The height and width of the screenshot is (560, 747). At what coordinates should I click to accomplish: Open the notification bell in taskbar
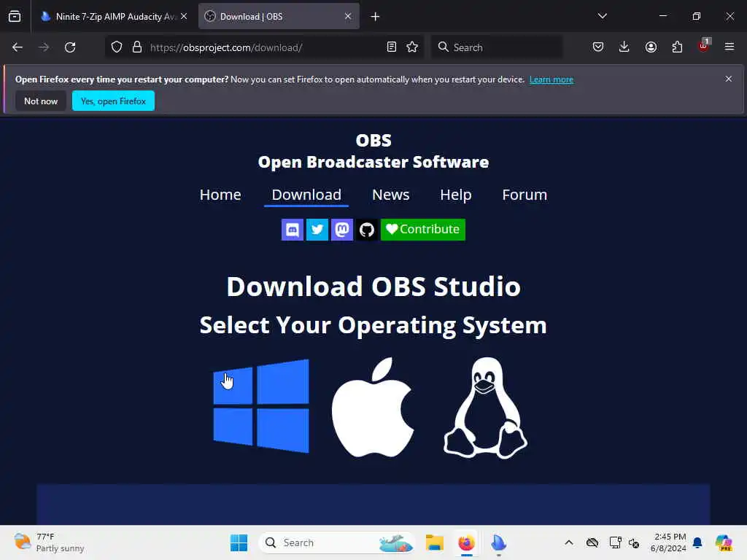[698, 542]
